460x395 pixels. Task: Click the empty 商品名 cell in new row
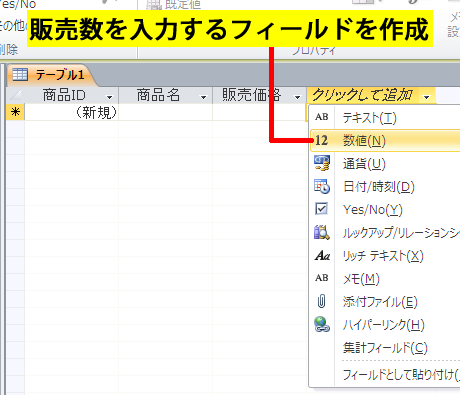pos(166,112)
